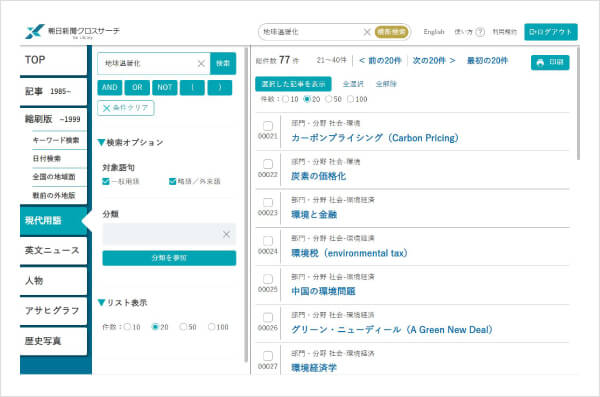The image size is (600, 397).
Task: Open the 現代用語 sidebar tab
Action: click(x=54, y=220)
